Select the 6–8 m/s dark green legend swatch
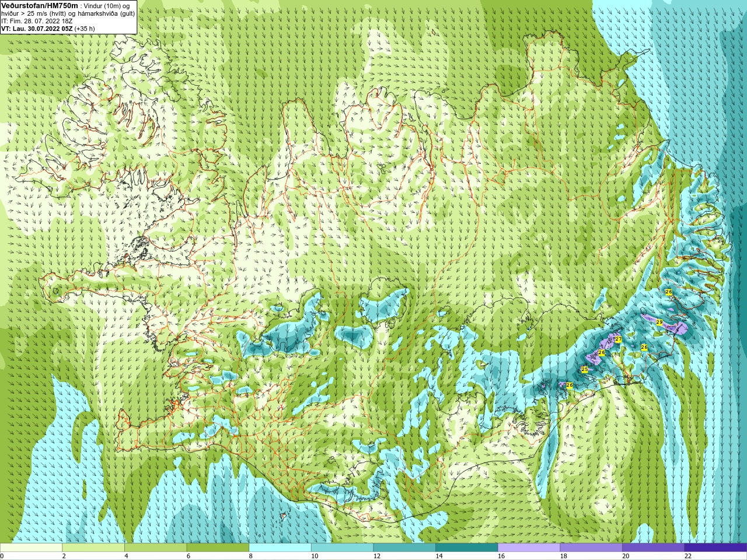The width and height of the screenshot is (747, 560). (x=218, y=548)
